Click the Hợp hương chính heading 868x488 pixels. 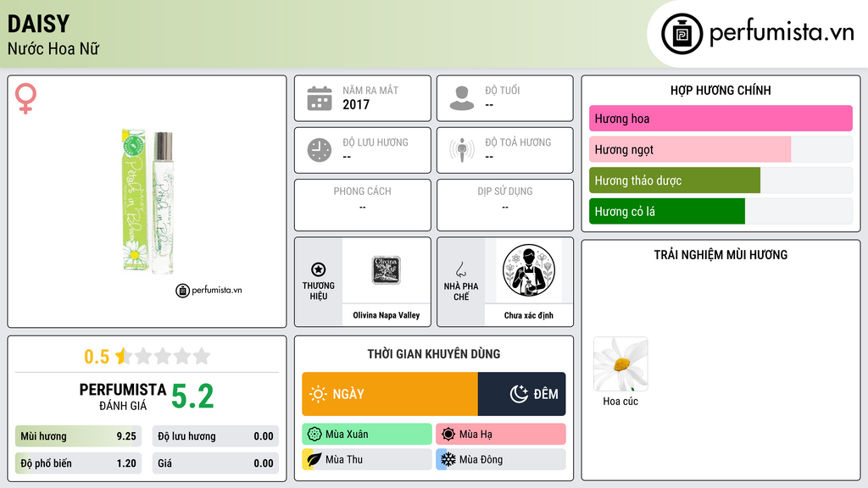[721, 90]
